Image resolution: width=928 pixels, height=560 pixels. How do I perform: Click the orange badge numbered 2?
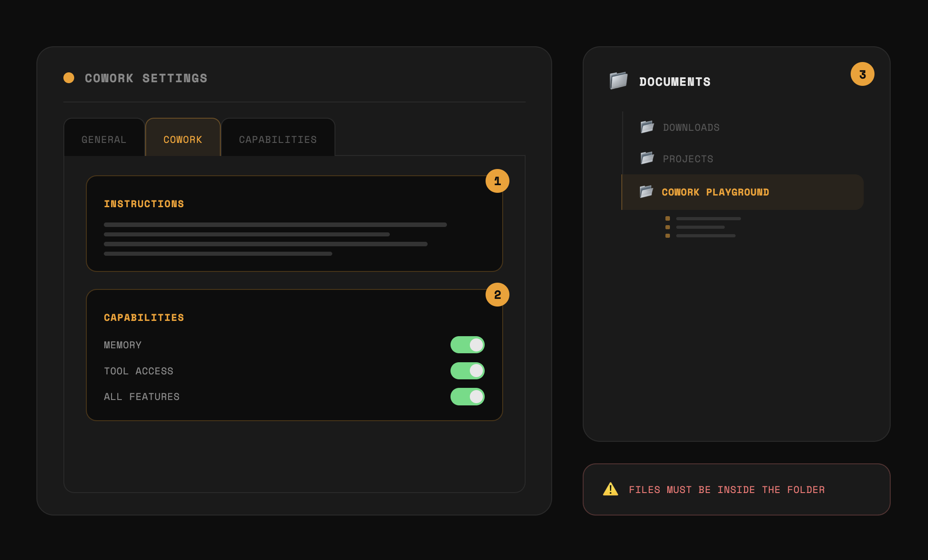pyautogui.click(x=497, y=295)
